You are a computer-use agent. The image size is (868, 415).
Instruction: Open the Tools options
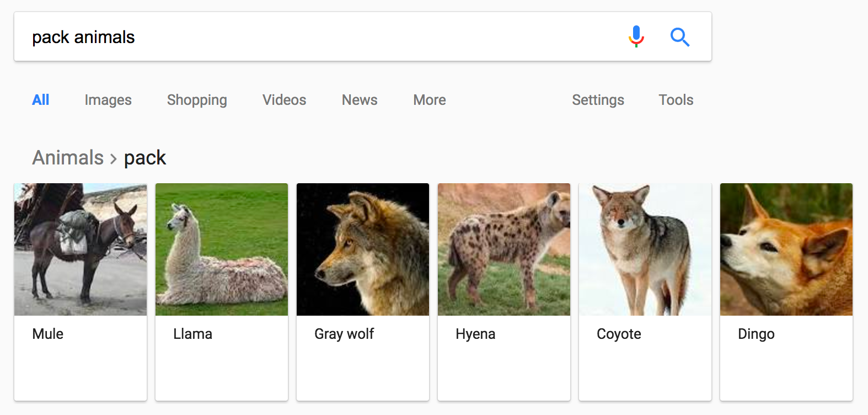[x=676, y=100]
